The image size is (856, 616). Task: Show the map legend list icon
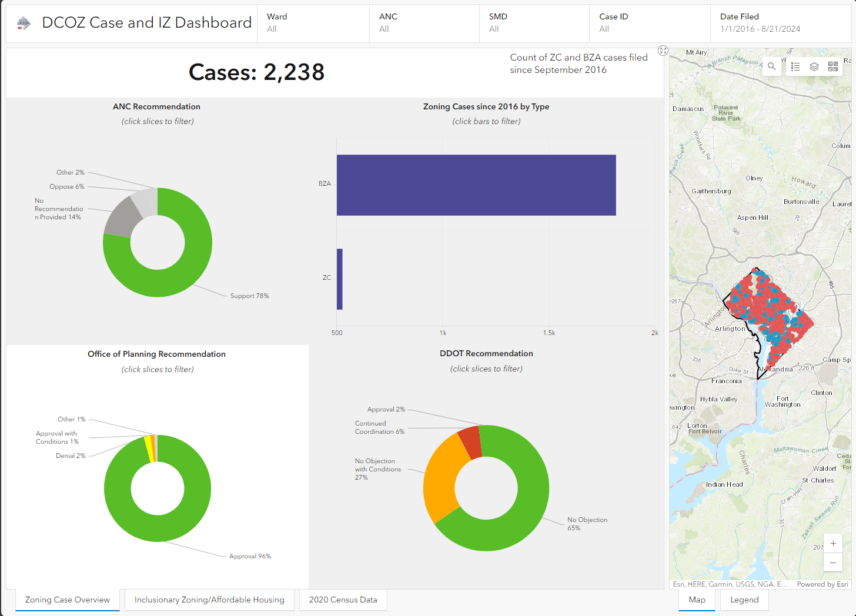click(x=795, y=66)
